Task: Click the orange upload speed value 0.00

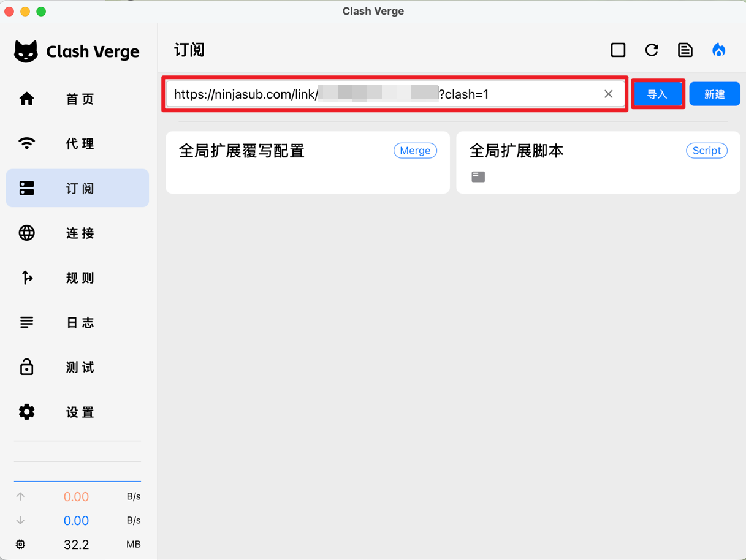Action: (x=76, y=497)
